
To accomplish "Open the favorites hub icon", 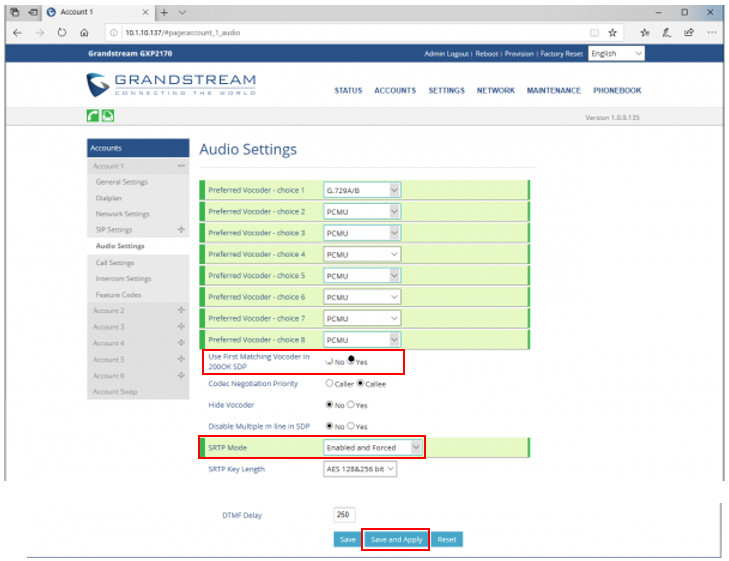I will coord(645,33).
